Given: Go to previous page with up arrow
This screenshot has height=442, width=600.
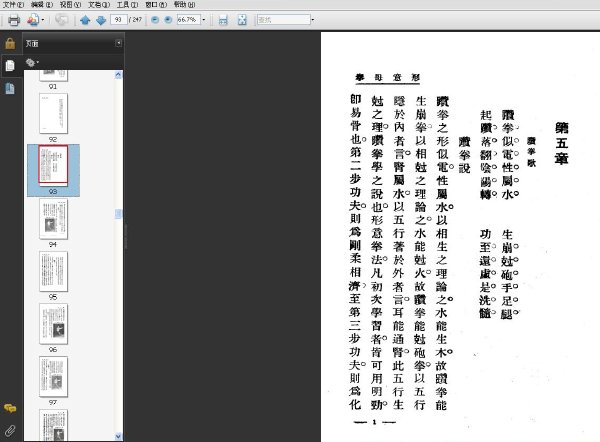Looking at the screenshot, I should [x=85, y=20].
